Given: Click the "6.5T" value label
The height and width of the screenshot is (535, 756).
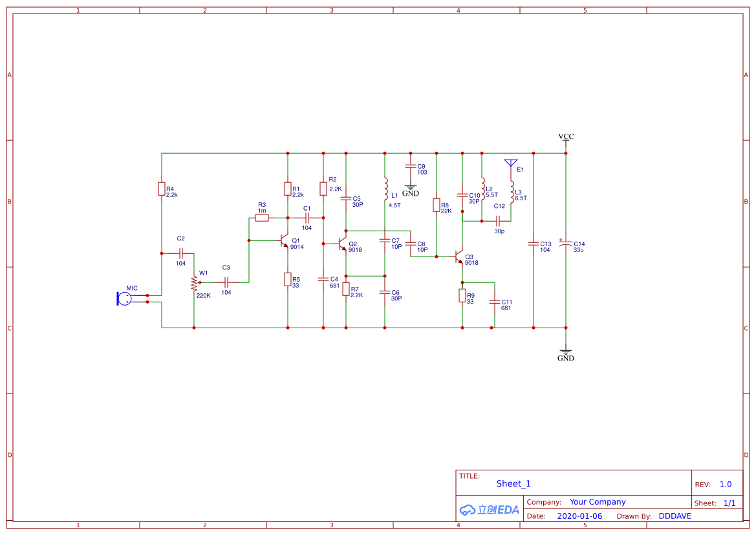Looking at the screenshot, I should tap(521, 198).
